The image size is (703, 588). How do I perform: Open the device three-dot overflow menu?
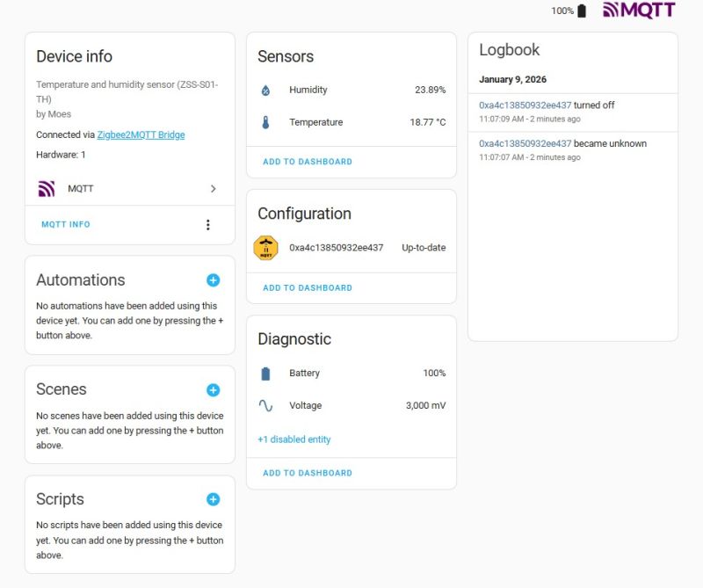[x=208, y=225]
